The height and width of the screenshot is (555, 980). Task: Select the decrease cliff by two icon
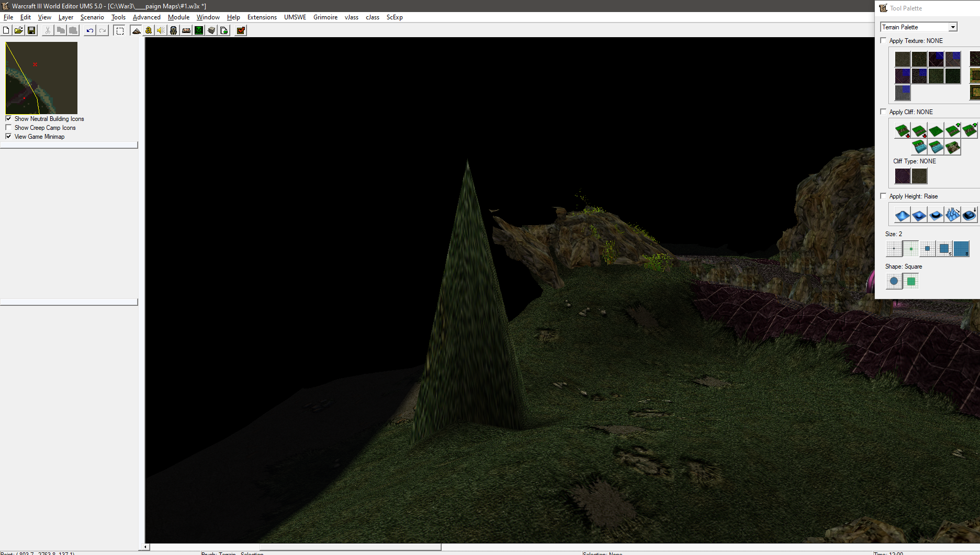(x=903, y=130)
